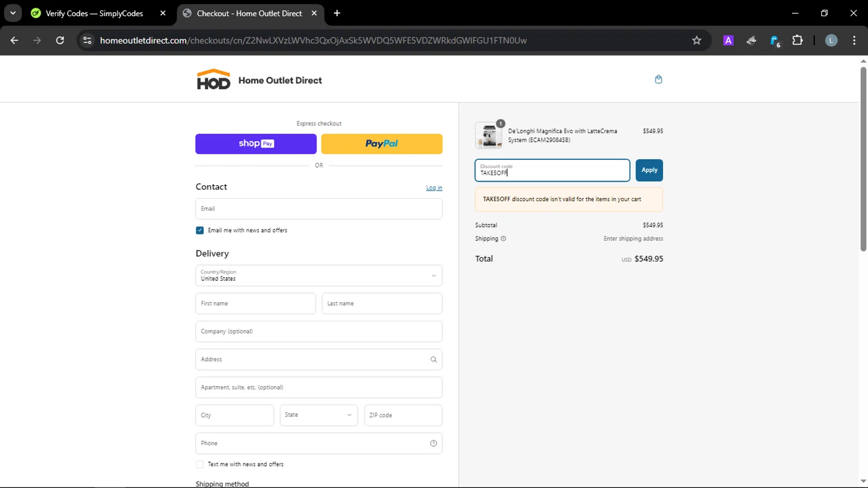View site information icon in address bar

(x=87, y=41)
